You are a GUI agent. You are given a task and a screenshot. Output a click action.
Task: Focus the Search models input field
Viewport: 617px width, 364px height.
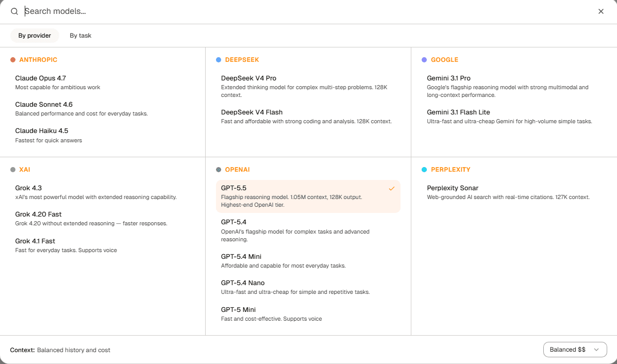tap(307, 11)
